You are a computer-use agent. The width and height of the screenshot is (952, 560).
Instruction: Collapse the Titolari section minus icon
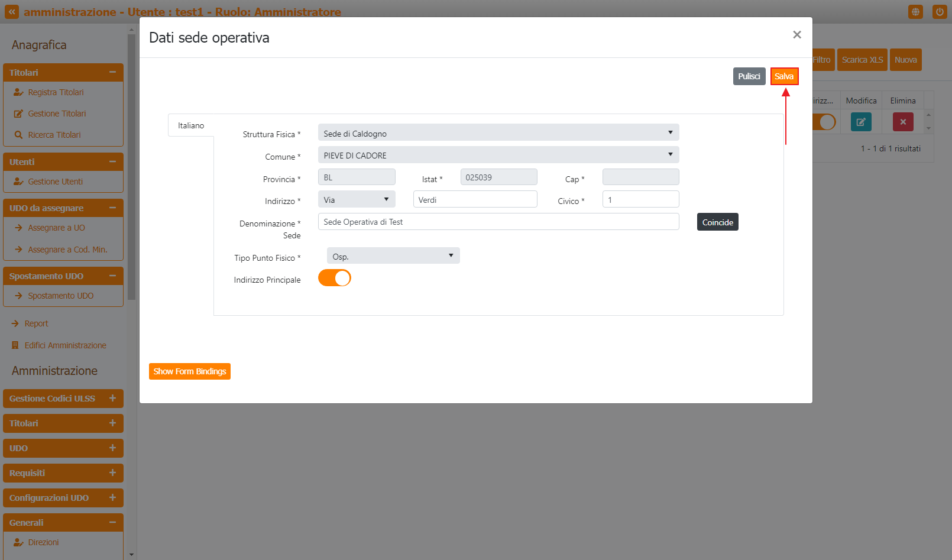[x=112, y=72]
